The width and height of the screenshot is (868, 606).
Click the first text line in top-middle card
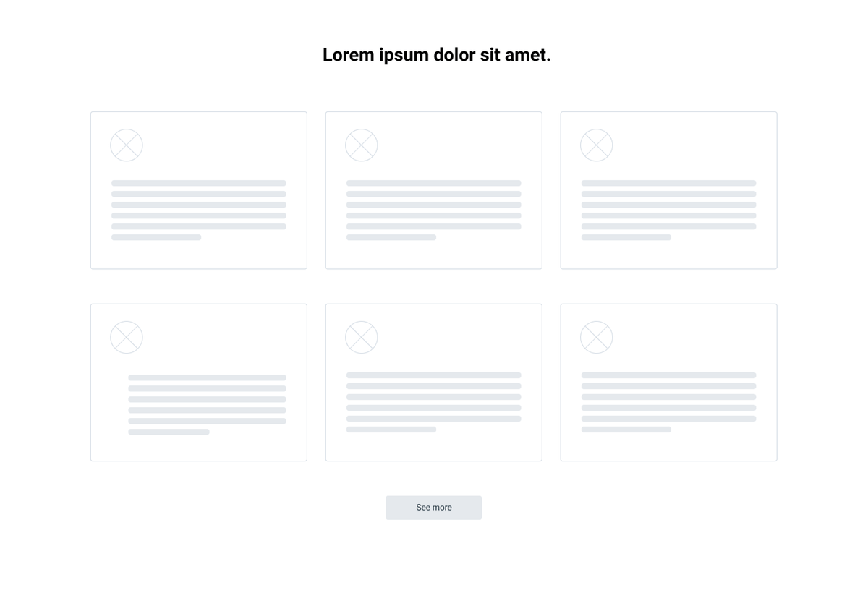tap(434, 183)
